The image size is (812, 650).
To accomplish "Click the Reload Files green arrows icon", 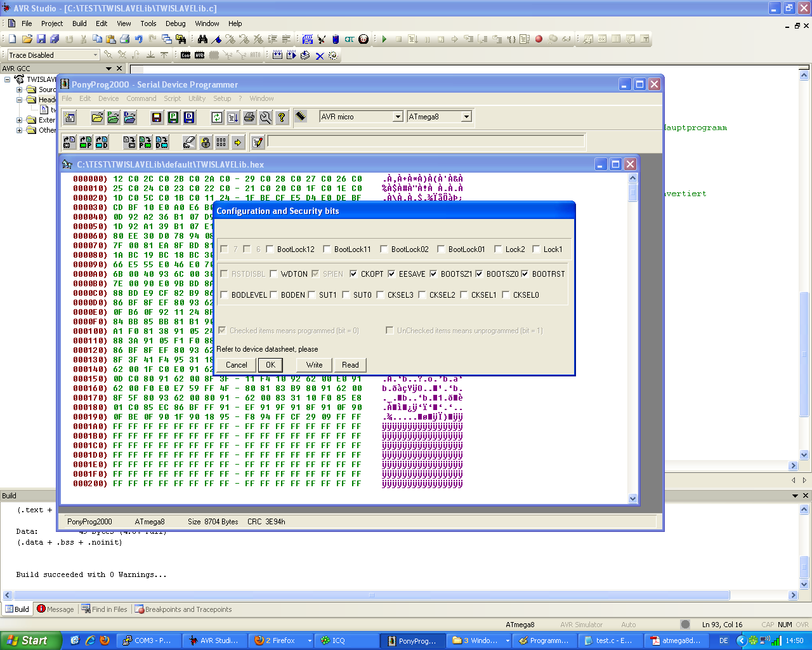I will pos(217,117).
